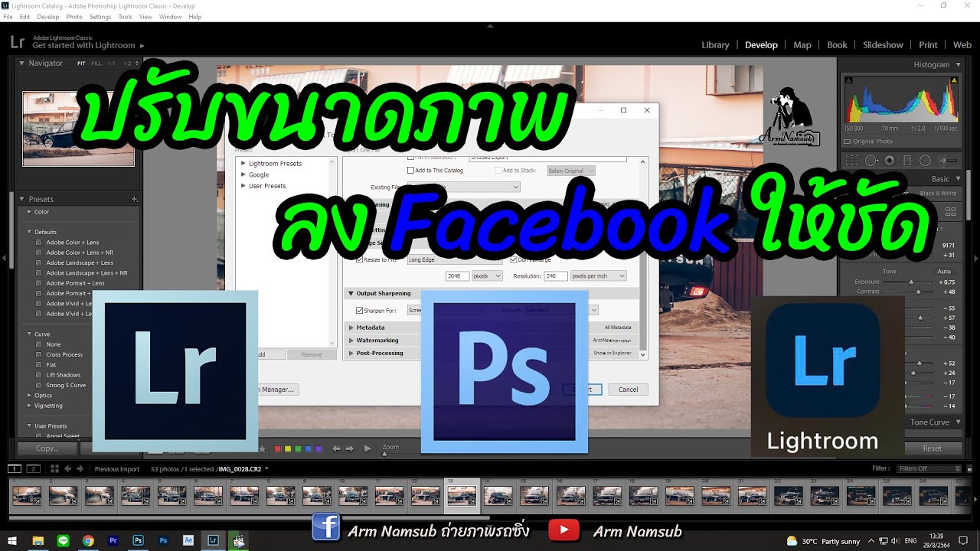Click Cancel in the Export dialog
The height and width of the screenshot is (551, 980).
tap(628, 390)
